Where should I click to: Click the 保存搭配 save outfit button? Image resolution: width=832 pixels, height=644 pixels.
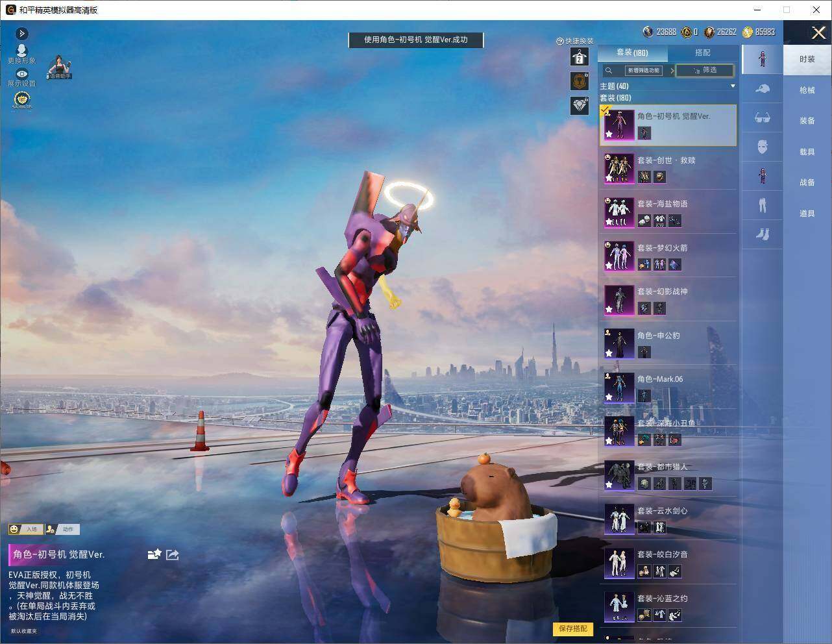[x=573, y=628]
